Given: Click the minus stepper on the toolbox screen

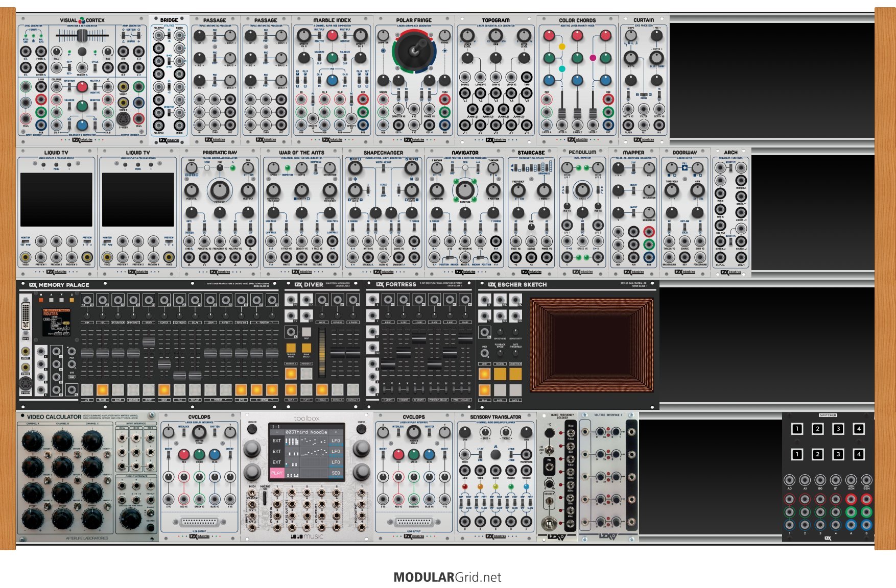Looking at the screenshot, I should 277,432.
